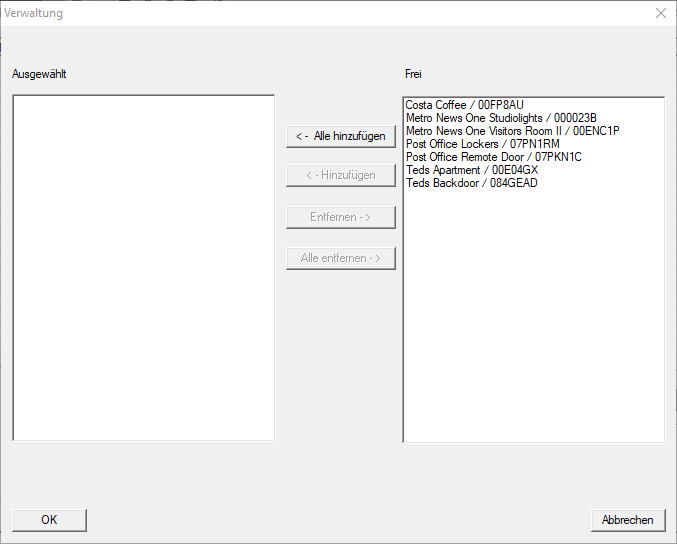
Task: Select Teds Backdoor / 084GEAD
Action: (x=471, y=183)
